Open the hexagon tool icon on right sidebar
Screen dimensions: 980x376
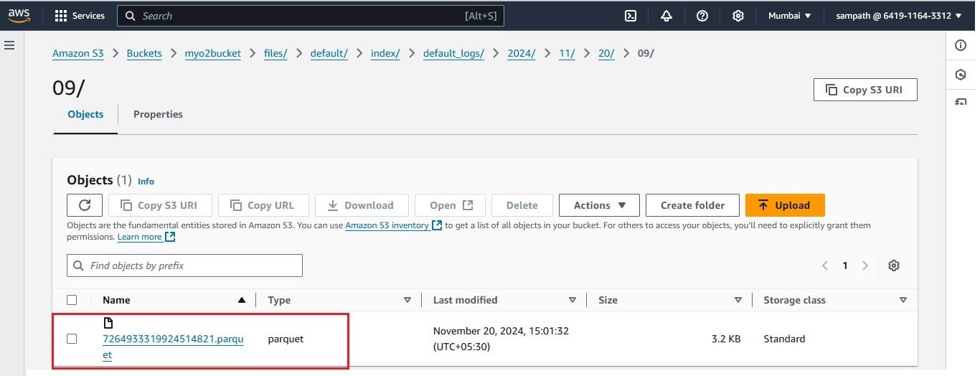click(961, 74)
